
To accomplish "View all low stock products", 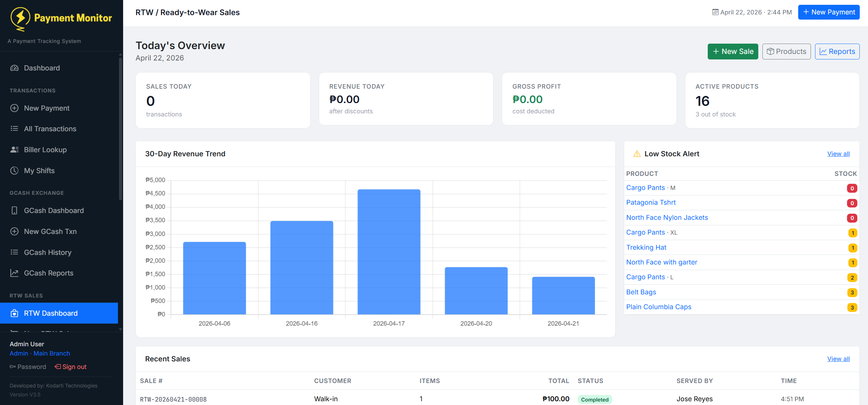I will point(838,154).
